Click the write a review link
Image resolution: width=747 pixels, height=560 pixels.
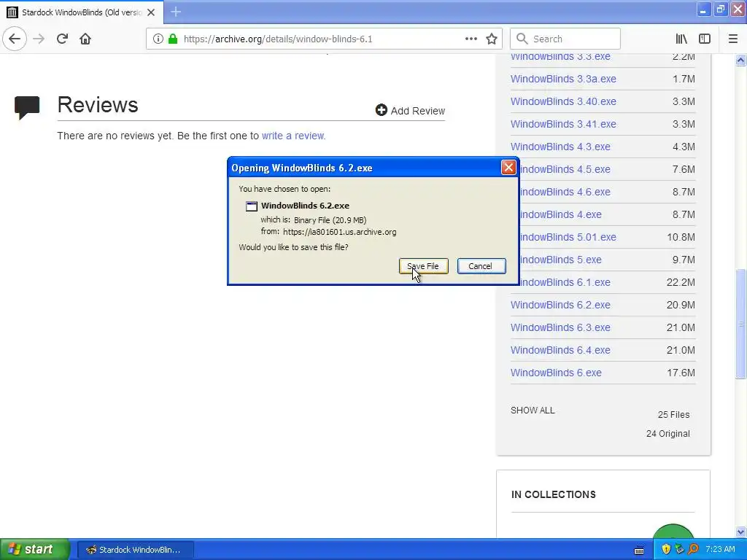293,136
